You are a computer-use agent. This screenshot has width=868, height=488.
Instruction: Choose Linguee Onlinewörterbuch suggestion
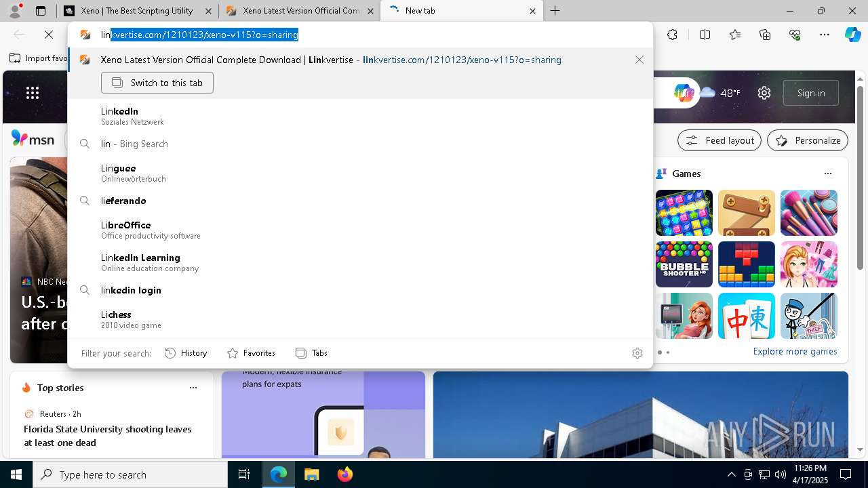(x=360, y=173)
